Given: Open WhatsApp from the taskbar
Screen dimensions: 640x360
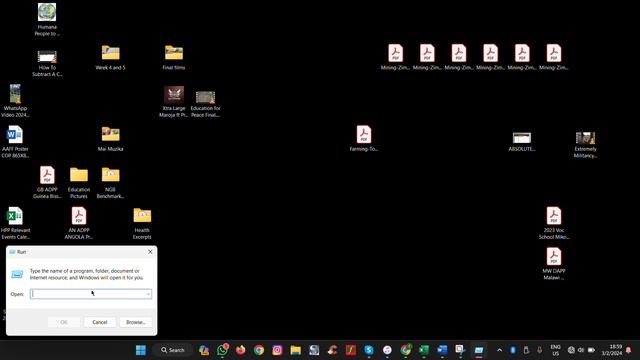Looking at the screenshot, I should 222,350.
